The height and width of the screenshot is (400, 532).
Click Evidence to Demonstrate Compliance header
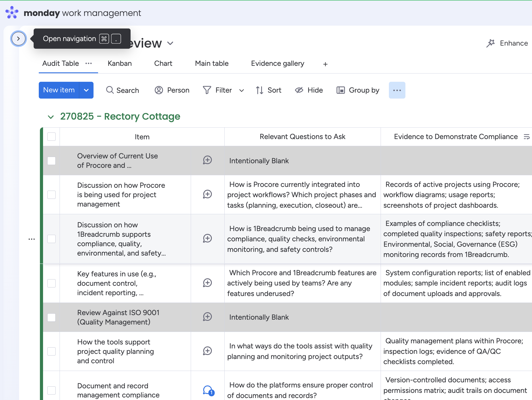click(x=456, y=137)
